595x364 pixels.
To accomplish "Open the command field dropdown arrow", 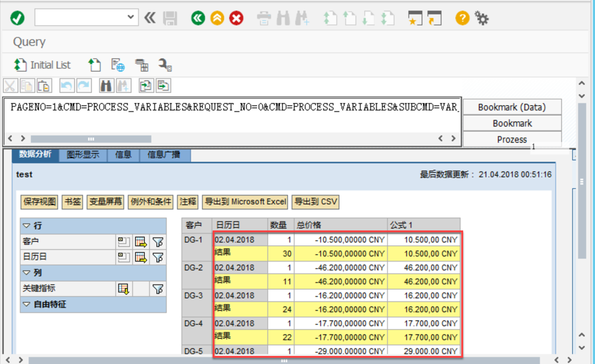I will 131,17.
